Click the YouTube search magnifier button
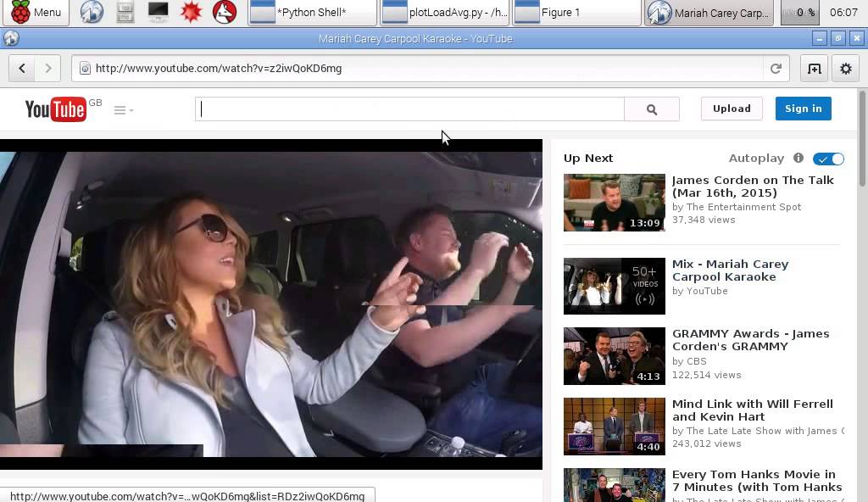This screenshot has height=502, width=868. point(652,109)
